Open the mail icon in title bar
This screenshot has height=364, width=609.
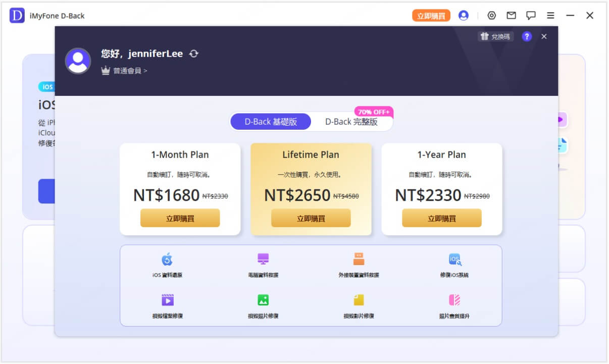[x=511, y=16]
